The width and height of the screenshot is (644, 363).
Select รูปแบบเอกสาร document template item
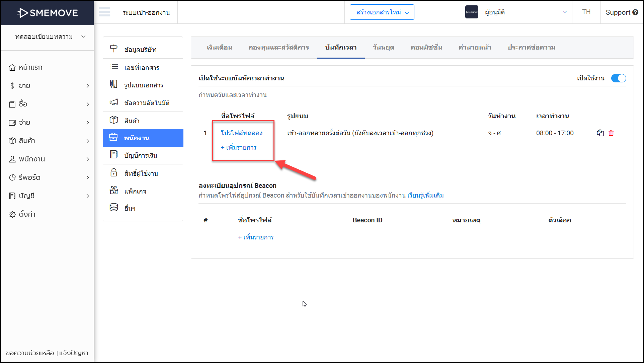[x=143, y=85]
